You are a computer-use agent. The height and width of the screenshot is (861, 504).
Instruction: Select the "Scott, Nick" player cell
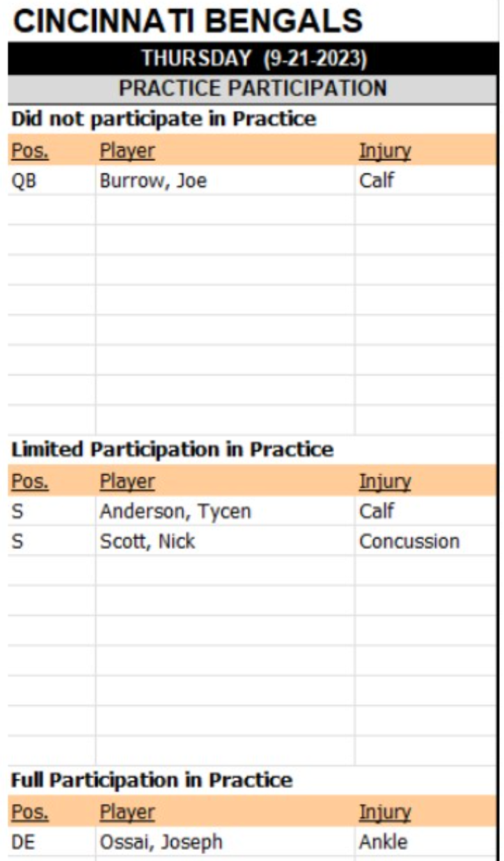point(147,541)
